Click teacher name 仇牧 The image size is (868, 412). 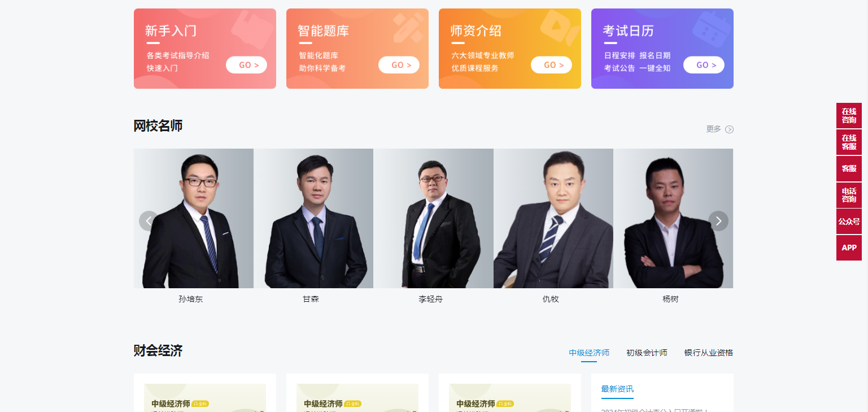[551, 300]
